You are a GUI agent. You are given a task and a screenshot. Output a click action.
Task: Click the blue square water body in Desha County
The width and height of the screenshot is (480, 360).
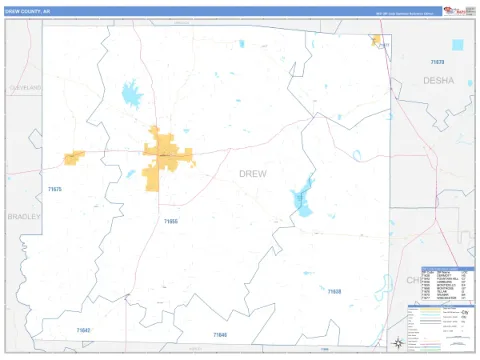(458, 45)
